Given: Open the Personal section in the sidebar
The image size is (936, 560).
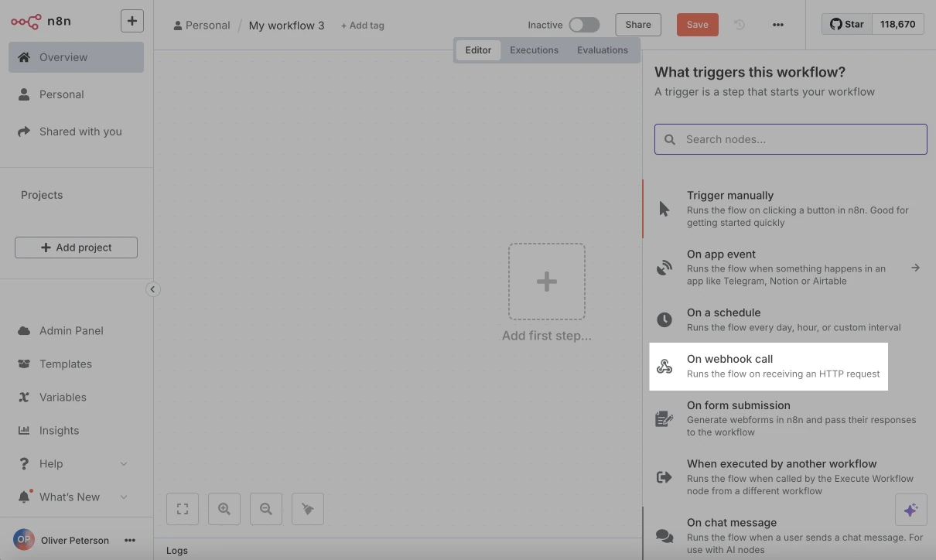Looking at the screenshot, I should 76,94.
